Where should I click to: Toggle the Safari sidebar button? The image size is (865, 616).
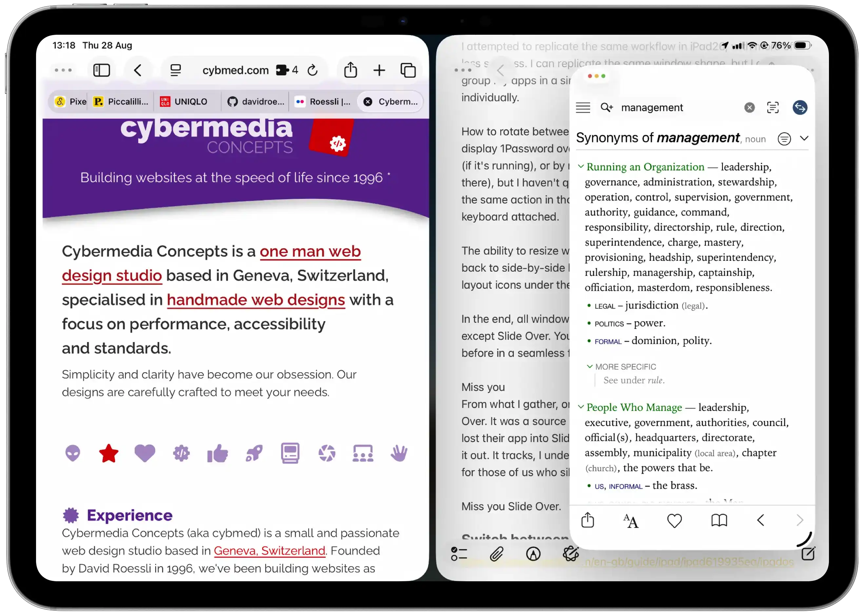click(x=101, y=70)
